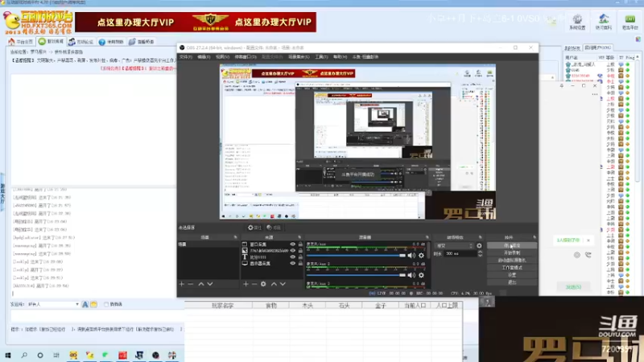Open Filters button above the Sources panel

point(274,228)
